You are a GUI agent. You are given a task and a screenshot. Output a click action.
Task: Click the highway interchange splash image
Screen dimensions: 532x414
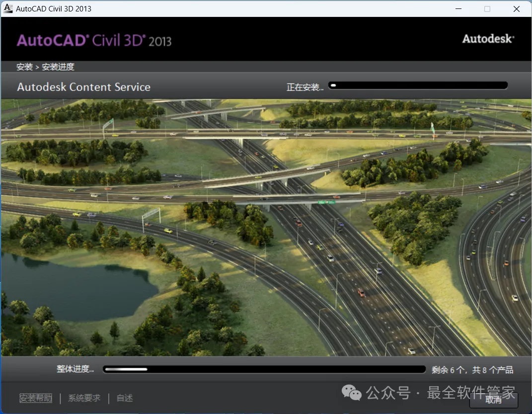click(x=266, y=227)
